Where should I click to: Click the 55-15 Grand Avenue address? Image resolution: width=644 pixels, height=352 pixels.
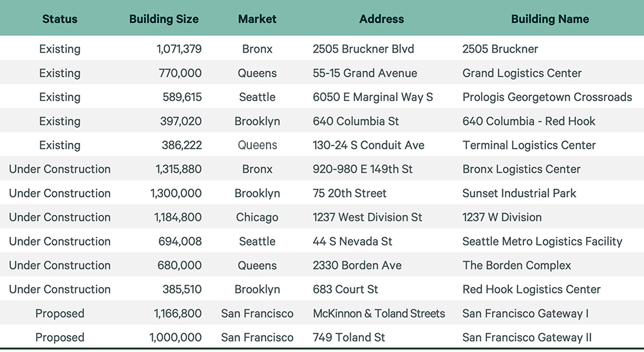tap(365, 73)
